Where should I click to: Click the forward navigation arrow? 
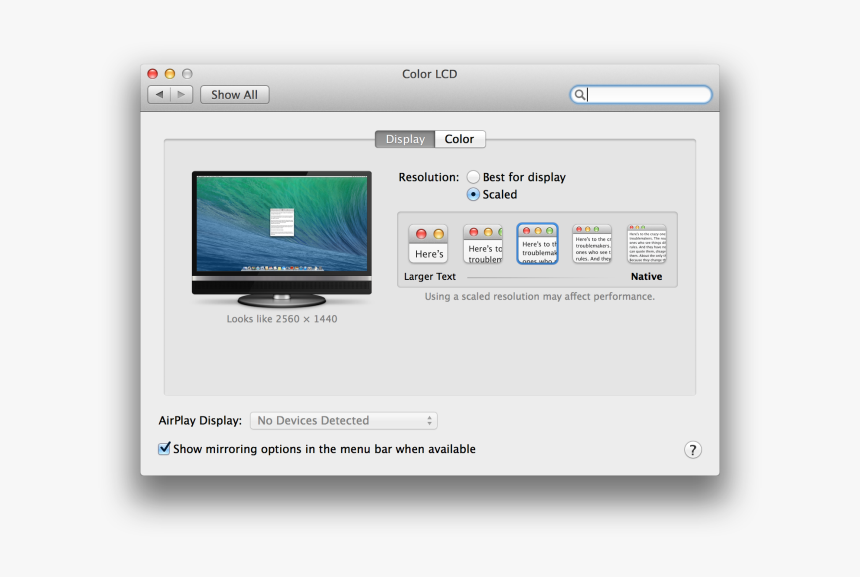[x=181, y=94]
